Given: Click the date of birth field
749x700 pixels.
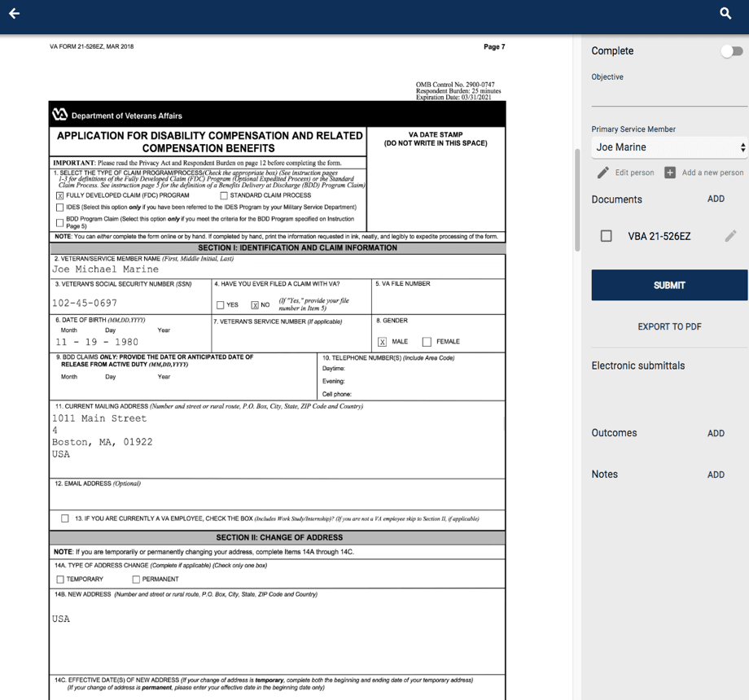Looking at the screenshot, I should (x=130, y=342).
